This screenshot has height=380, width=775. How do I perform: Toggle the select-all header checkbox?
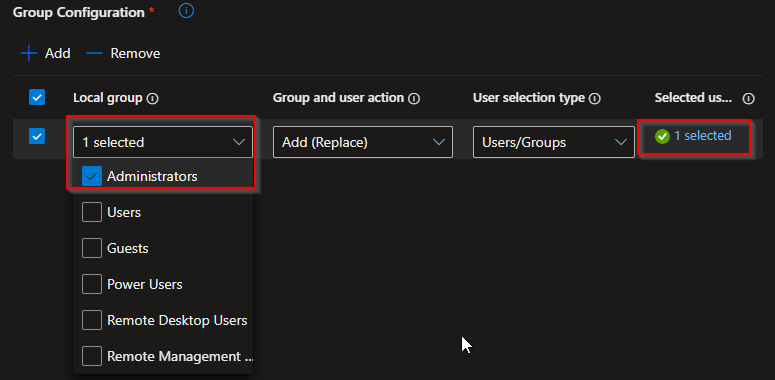[37, 97]
